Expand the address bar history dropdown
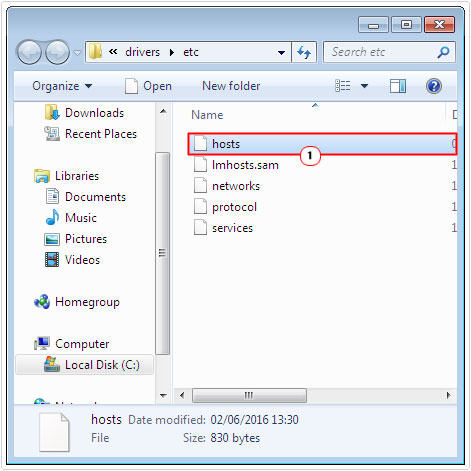 pos(281,53)
